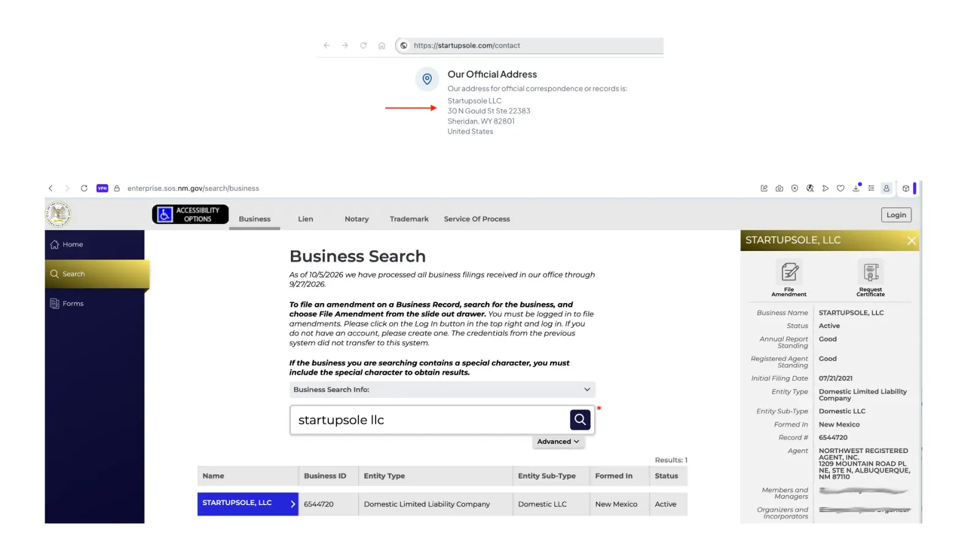Image resolution: width=980 pixels, height=551 pixels.
Task: Click the Status column header
Action: 668,476
